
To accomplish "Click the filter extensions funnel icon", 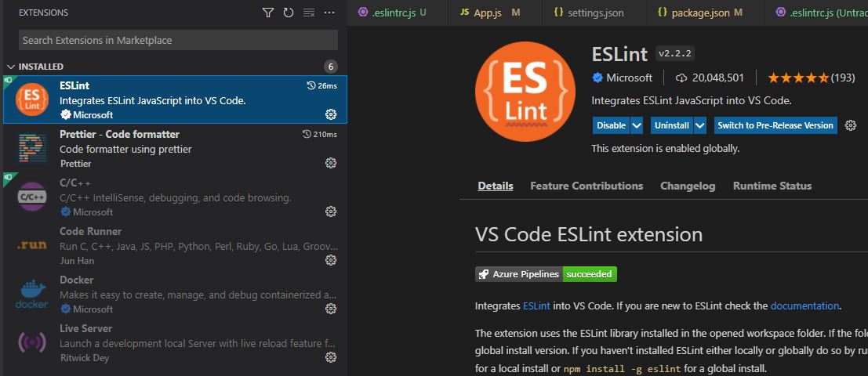I will click(x=268, y=13).
